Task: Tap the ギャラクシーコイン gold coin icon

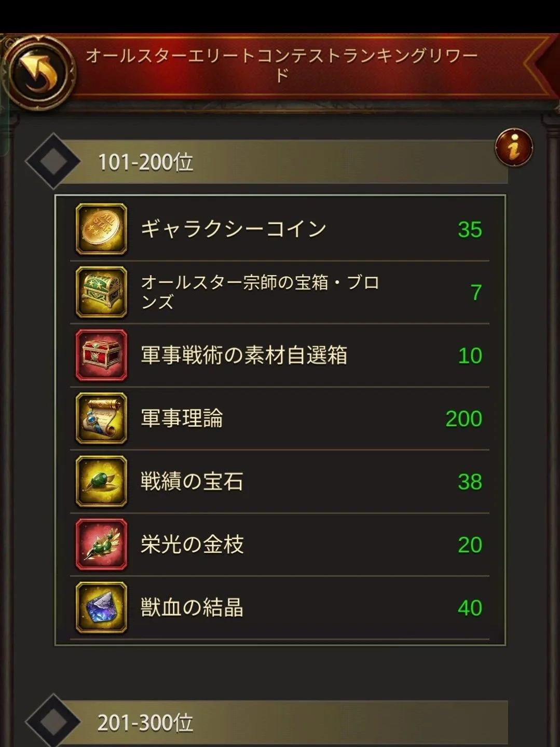Action: tap(101, 229)
